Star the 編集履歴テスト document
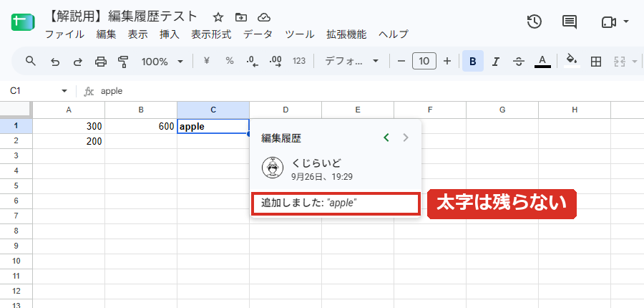Screen dimensions: 644x308 point(218,17)
